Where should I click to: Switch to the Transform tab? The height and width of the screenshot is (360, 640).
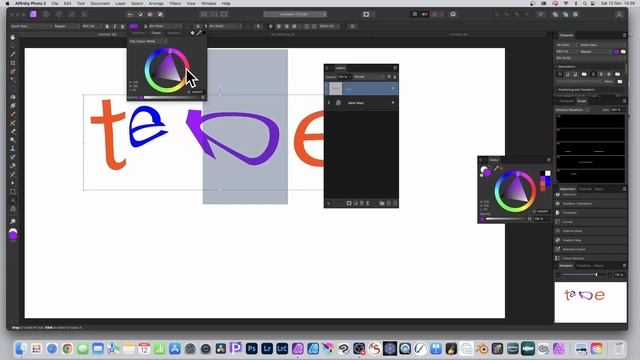coord(583,266)
